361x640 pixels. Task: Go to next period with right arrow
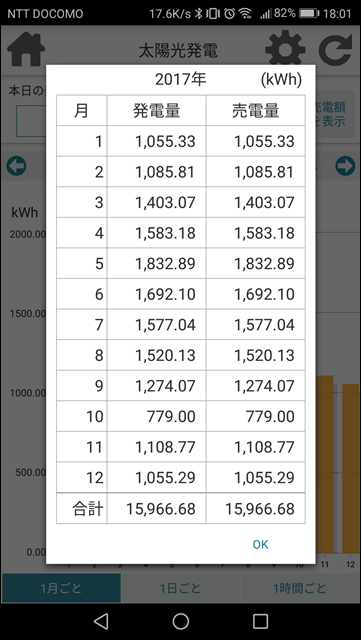pos(345,166)
